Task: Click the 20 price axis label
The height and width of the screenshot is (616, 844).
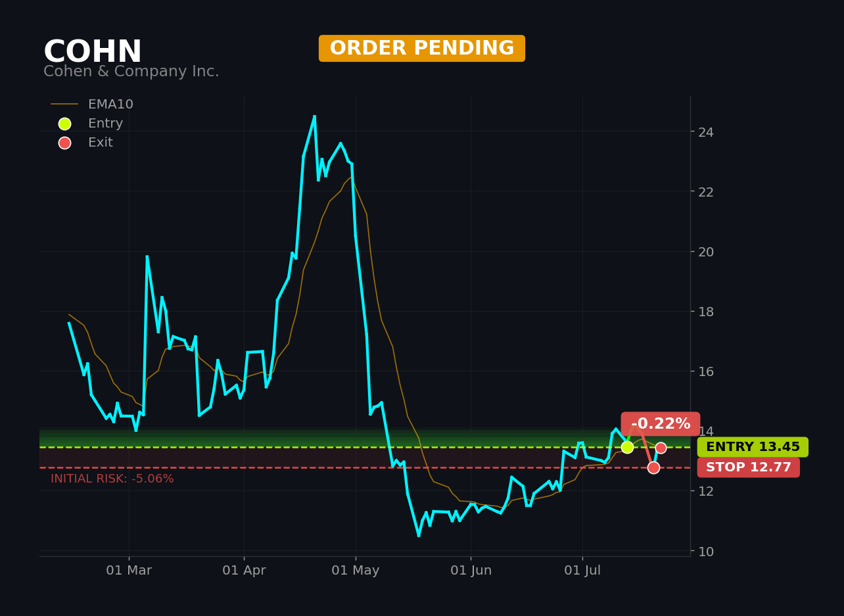Action: pyautogui.click(x=706, y=252)
